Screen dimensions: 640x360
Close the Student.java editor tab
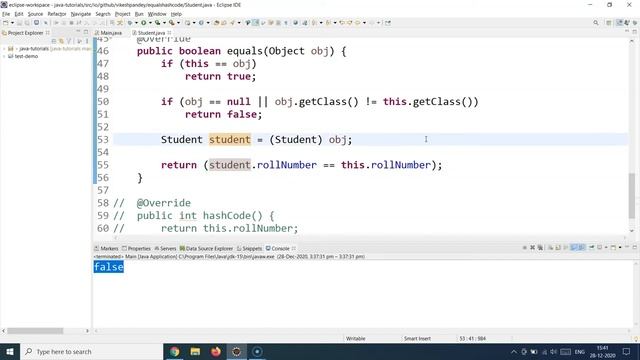click(x=169, y=33)
